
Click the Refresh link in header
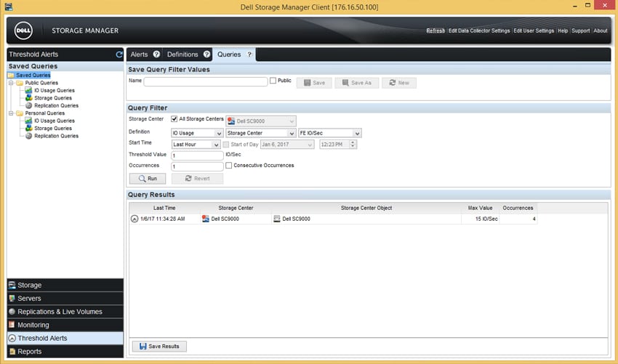[x=436, y=31]
